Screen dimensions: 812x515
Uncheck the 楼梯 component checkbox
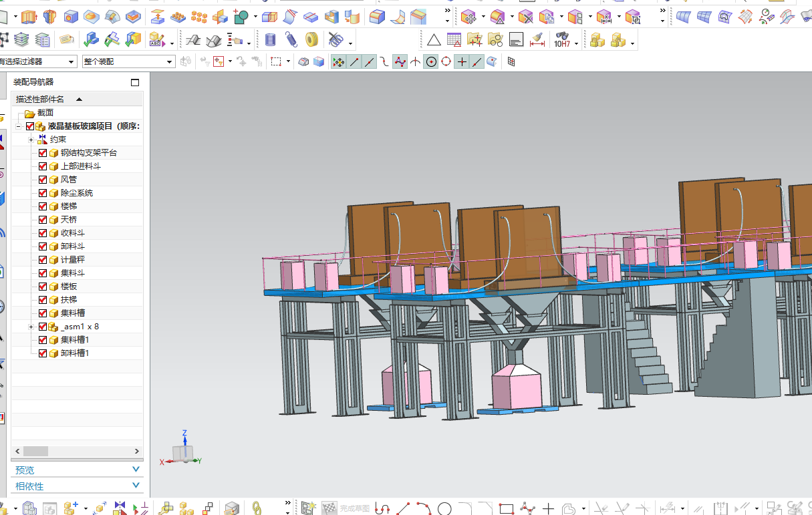coord(43,206)
